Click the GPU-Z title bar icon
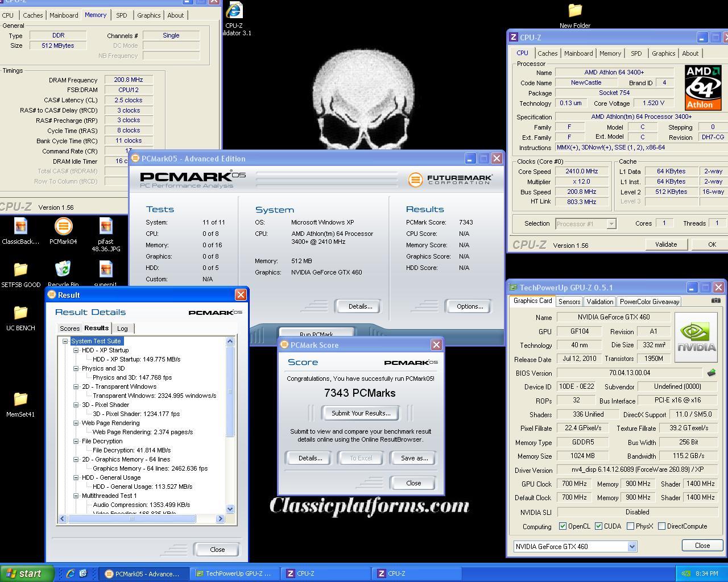The image size is (728, 582). coord(513,288)
